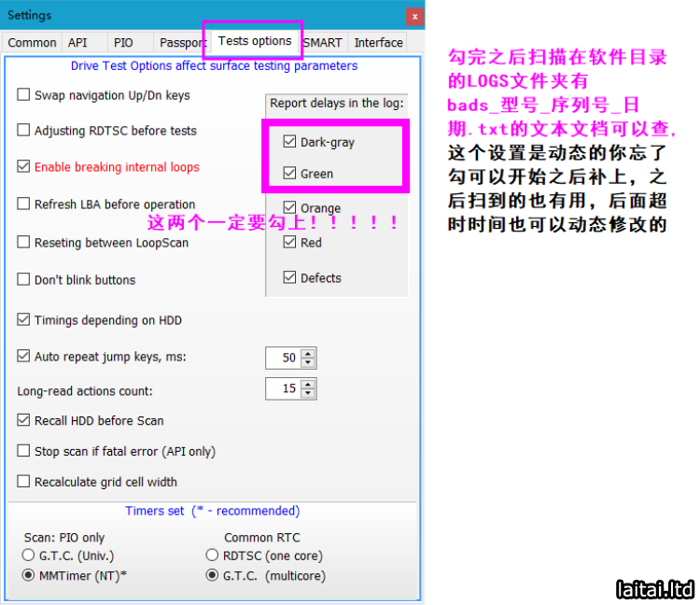Screen dimensions: 700x605
Task: Open the API tab
Action: pyautogui.click(x=77, y=43)
